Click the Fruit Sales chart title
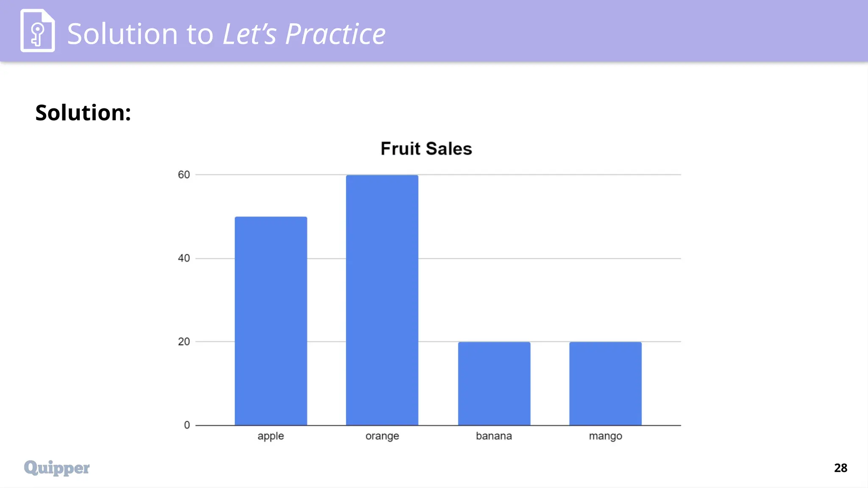Viewport: 868px width, 488px height. 426,149
